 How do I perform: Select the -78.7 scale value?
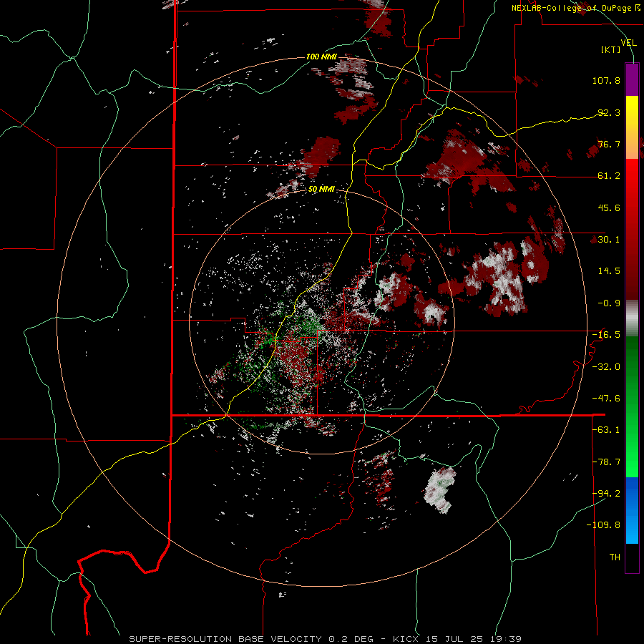[x=606, y=462]
